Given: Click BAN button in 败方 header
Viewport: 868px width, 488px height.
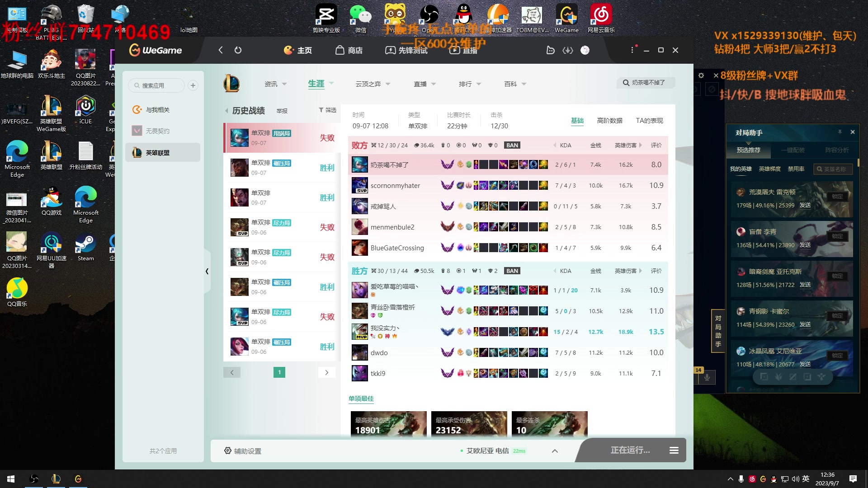Looking at the screenshot, I should click(512, 145).
